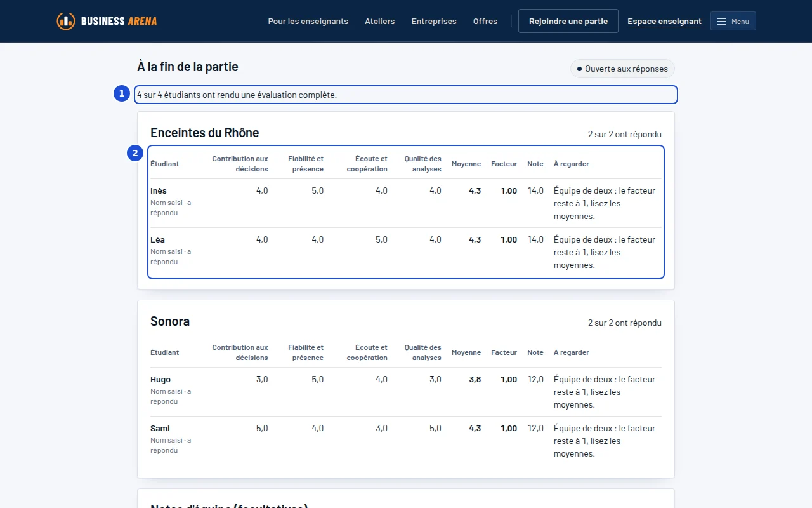Open Pour les enseignants nav item
Image resolution: width=812 pixels, height=508 pixels.
308,21
